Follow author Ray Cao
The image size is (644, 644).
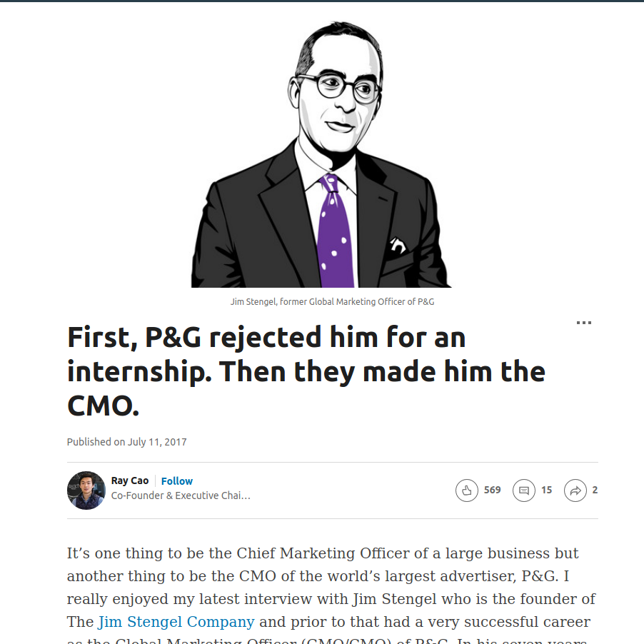pyautogui.click(x=176, y=481)
